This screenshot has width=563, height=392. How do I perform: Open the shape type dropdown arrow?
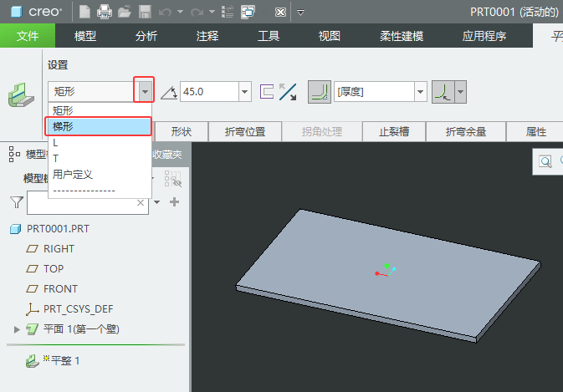coord(145,92)
